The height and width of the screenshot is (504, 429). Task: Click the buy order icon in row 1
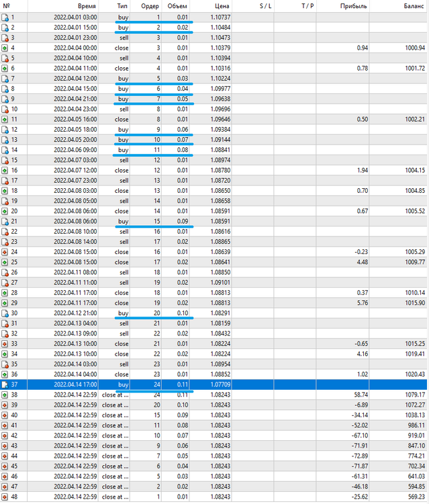tap(5, 17)
